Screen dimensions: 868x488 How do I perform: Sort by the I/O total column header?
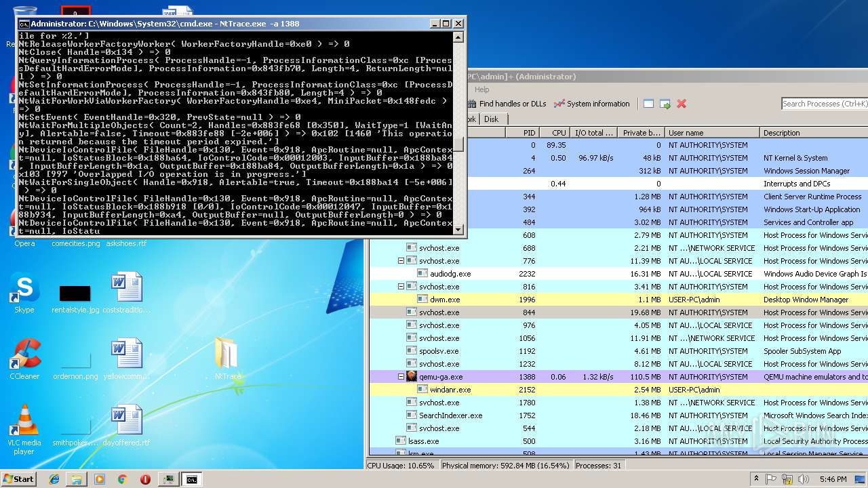[593, 133]
